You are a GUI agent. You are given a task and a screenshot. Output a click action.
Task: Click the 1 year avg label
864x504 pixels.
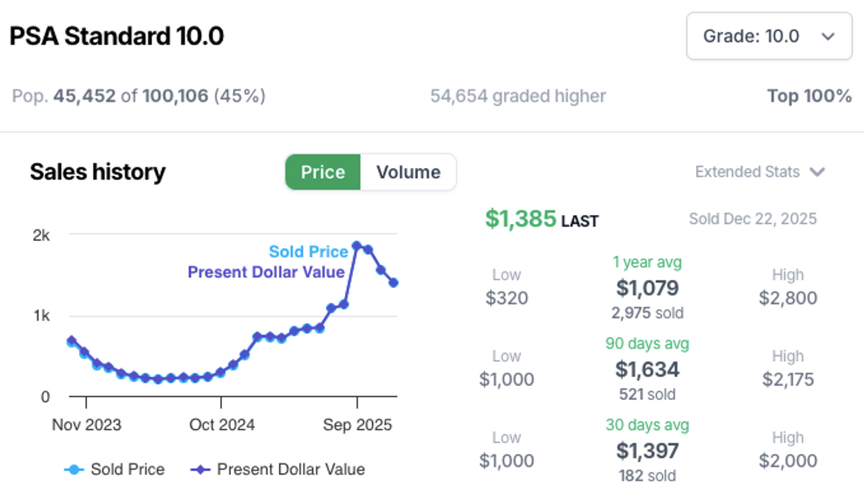click(x=647, y=262)
